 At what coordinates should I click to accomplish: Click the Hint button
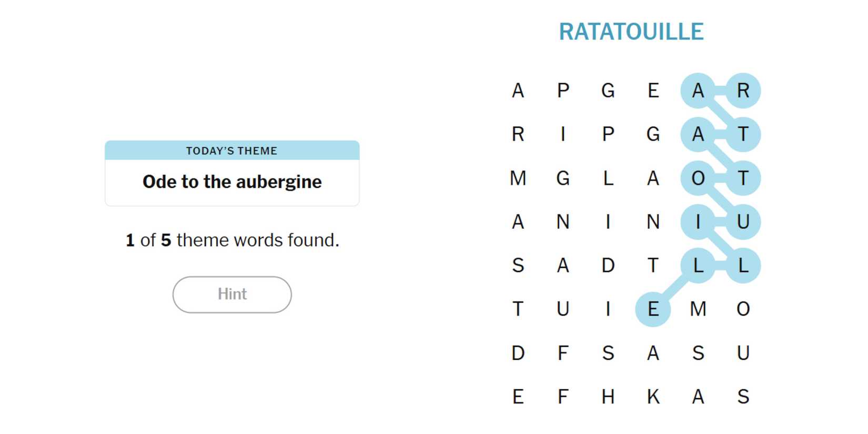(232, 294)
